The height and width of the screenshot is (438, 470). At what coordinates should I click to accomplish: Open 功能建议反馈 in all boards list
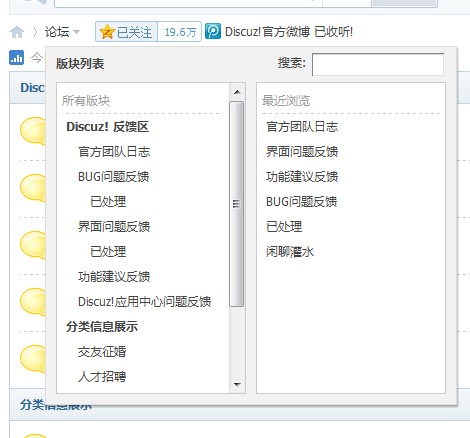point(114,277)
